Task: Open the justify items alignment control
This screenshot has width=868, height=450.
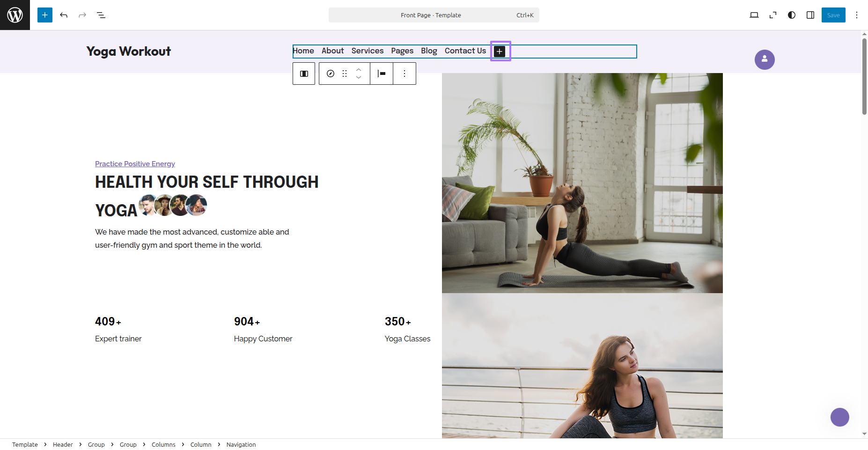Action: click(382, 74)
